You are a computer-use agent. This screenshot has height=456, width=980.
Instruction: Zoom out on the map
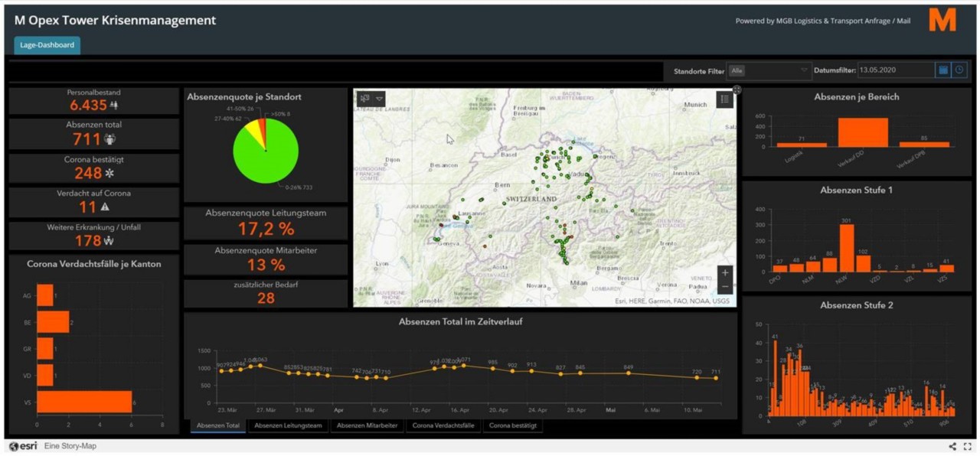[x=724, y=287]
